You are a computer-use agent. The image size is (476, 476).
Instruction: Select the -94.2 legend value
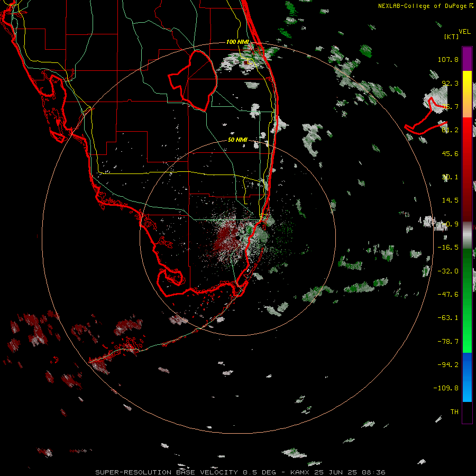pyautogui.click(x=448, y=364)
